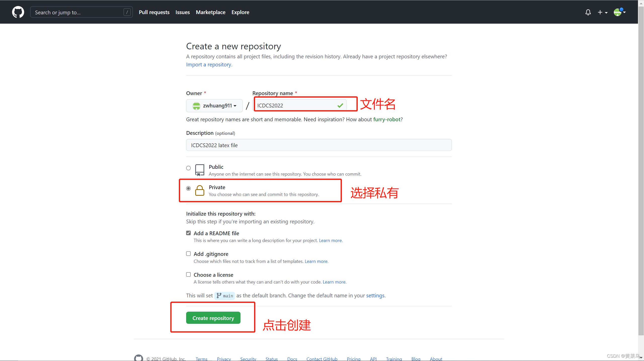Viewport: 644px width, 361px height.
Task: Open Learn more for README
Action: point(331,240)
